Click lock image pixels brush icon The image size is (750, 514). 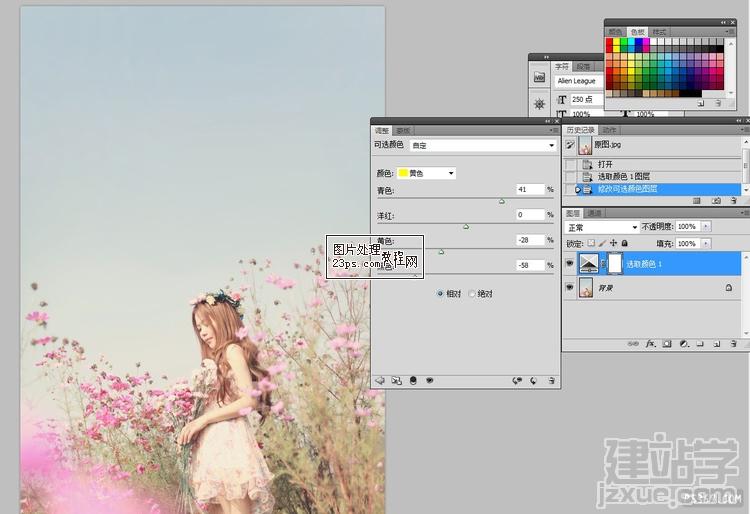602,243
